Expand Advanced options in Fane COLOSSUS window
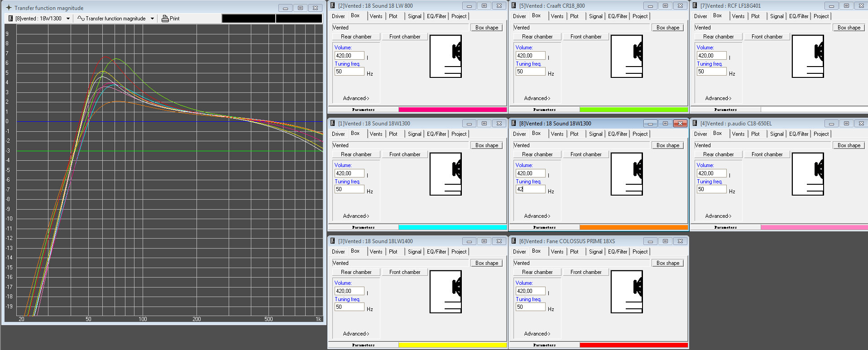Screen dimensions: 868x350 [537, 334]
